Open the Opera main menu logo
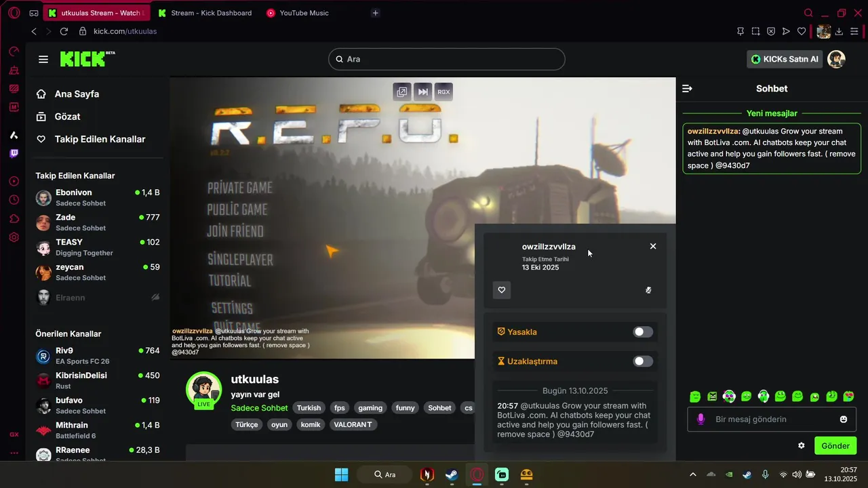This screenshot has width=868, height=488. [14, 13]
